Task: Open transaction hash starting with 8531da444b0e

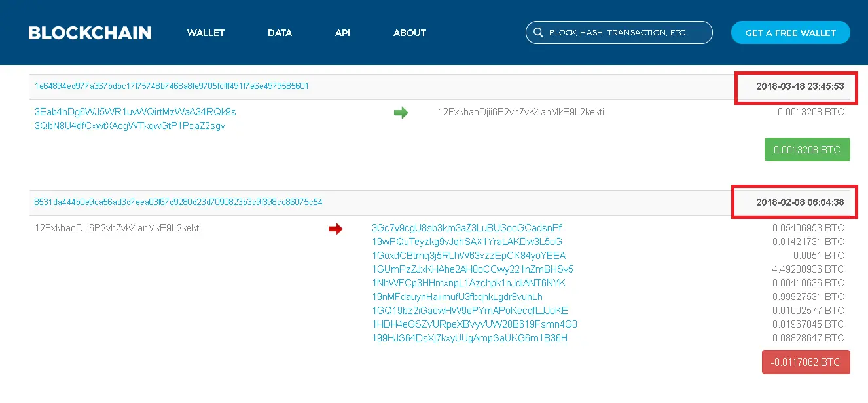Action: (178, 202)
